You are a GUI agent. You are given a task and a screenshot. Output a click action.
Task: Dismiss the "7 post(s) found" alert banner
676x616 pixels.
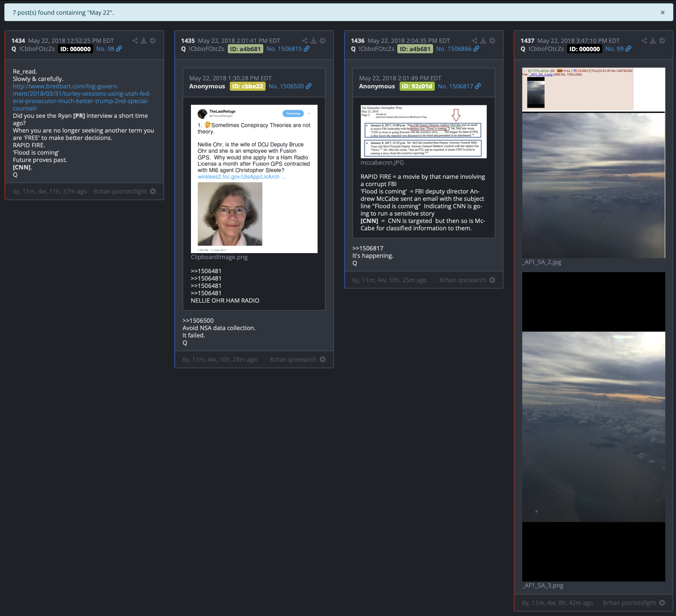[662, 12]
